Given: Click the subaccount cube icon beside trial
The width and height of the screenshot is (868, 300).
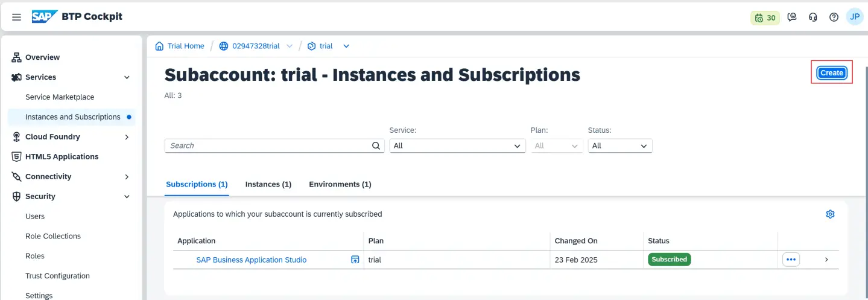Looking at the screenshot, I should pos(311,46).
